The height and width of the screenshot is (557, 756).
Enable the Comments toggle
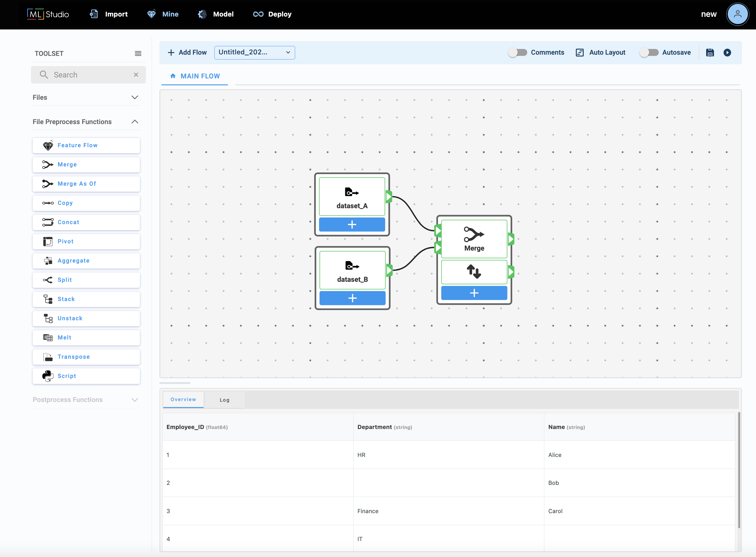pos(518,53)
